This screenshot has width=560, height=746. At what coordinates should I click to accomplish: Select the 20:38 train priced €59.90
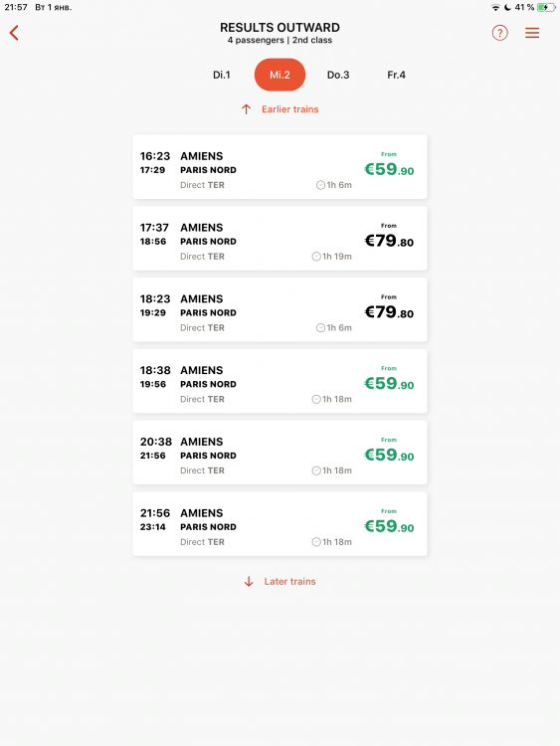point(280,453)
